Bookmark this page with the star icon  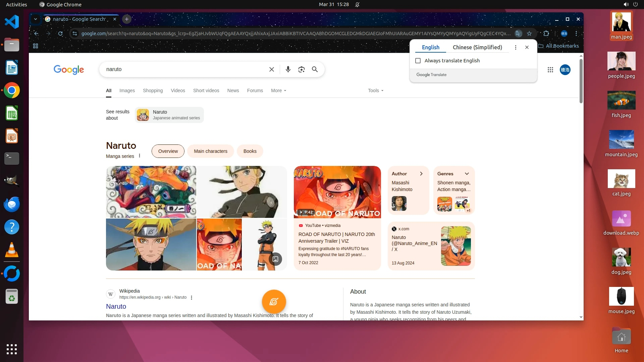pos(529,34)
